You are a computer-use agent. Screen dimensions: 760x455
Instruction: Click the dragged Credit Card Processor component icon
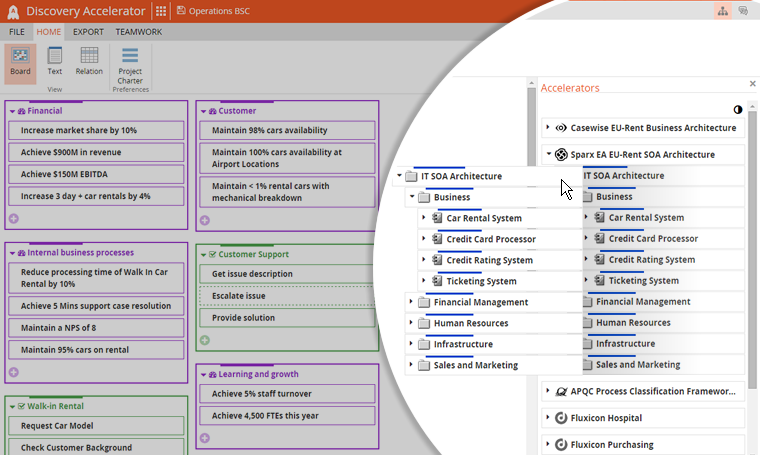[437, 239]
